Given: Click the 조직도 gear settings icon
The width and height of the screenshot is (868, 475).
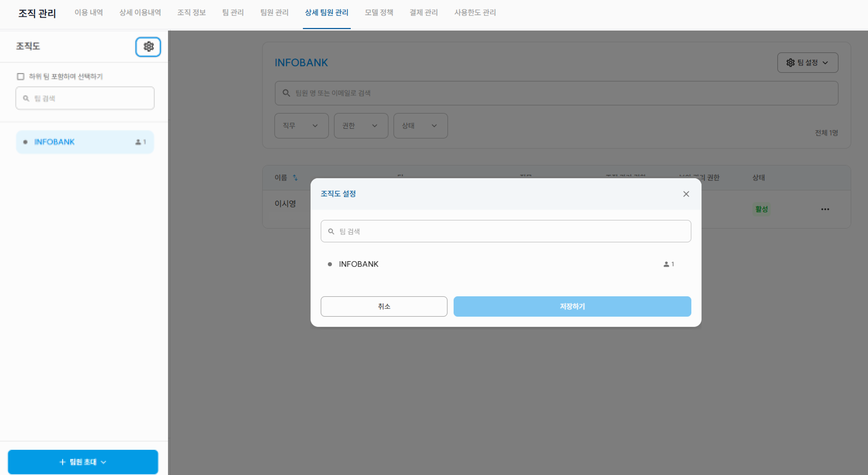Looking at the screenshot, I should [148, 47].
